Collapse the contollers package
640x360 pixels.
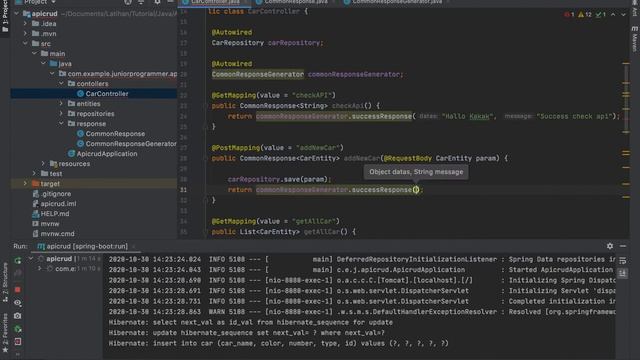click(61, 83)
